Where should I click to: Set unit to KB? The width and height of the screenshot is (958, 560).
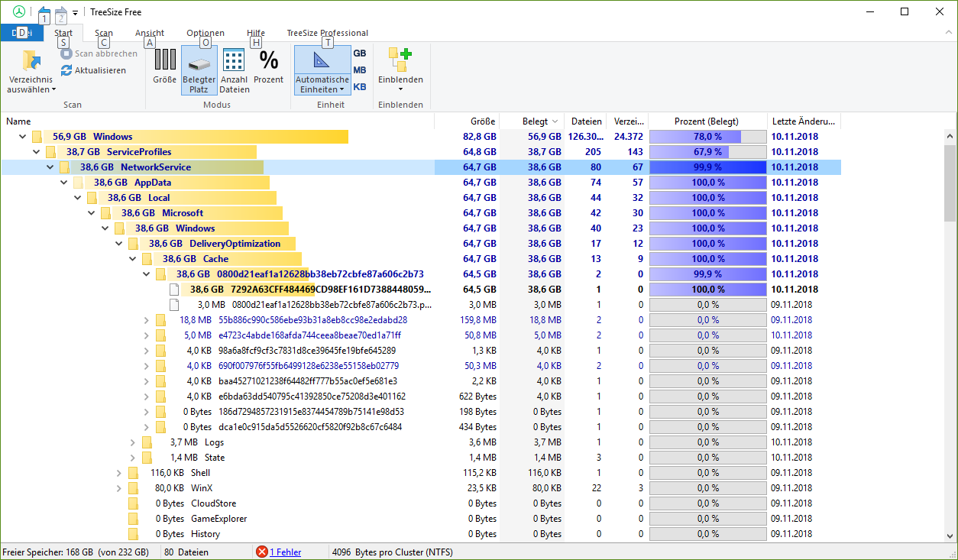click(359, 87)
